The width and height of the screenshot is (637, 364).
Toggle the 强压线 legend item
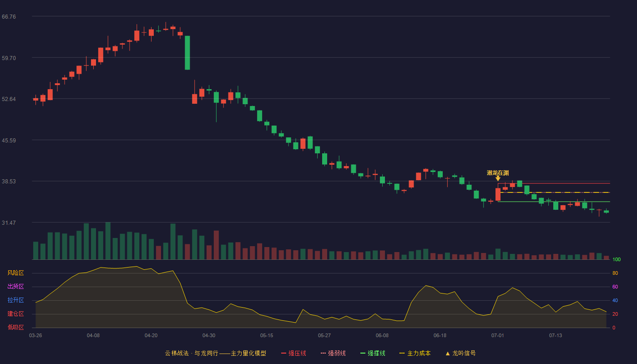293,353
